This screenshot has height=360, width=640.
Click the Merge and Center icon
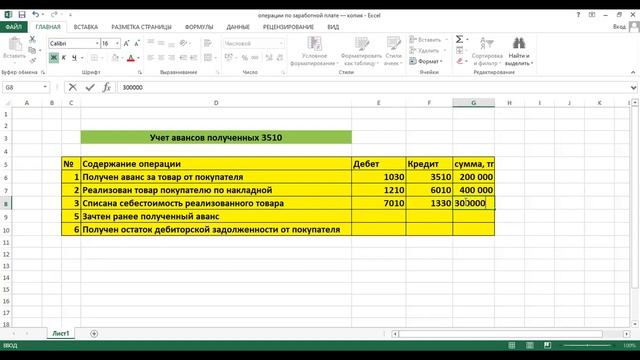coord(208,58)
